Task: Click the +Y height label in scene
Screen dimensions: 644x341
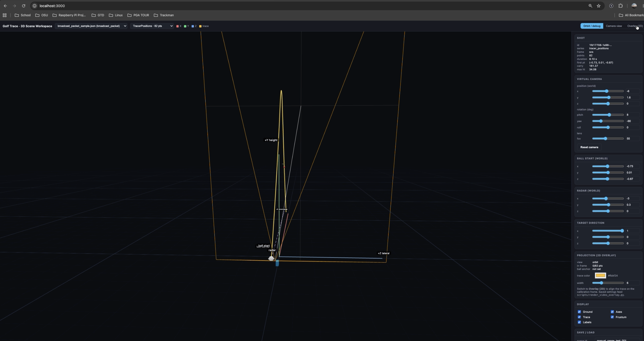Action: coord(271,140)
